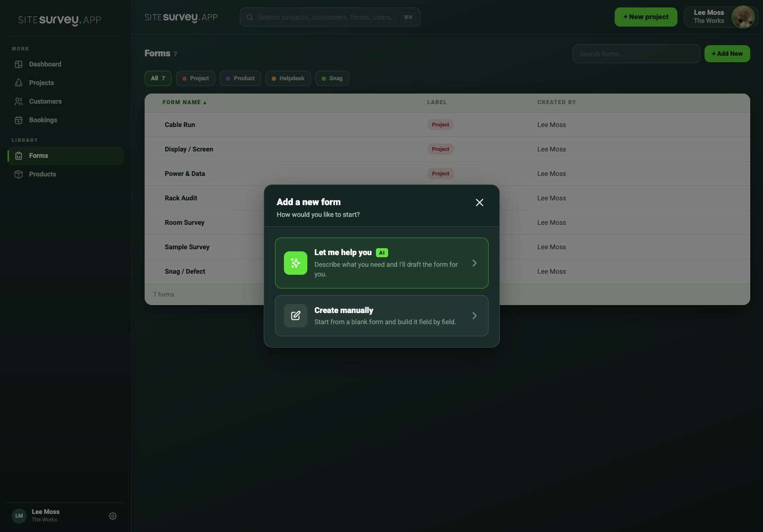Filter forms by Product label

pyautogui.click(x=240, y=78)
